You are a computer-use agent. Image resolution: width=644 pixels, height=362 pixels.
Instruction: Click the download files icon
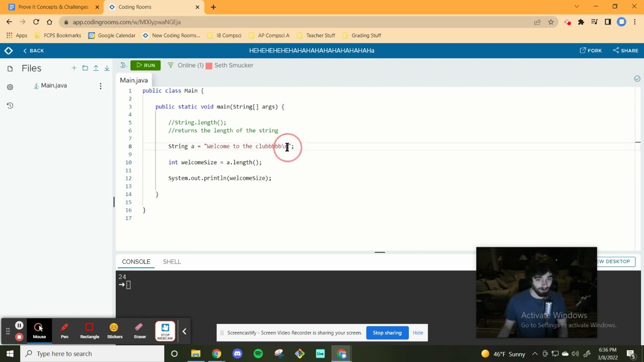point(107,68)
